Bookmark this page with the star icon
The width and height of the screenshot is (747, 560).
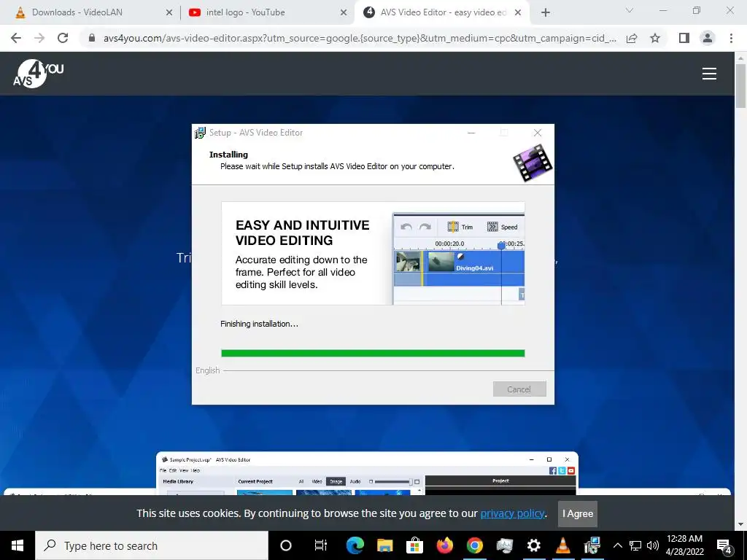pyautogui.click(x=655, y=38)
